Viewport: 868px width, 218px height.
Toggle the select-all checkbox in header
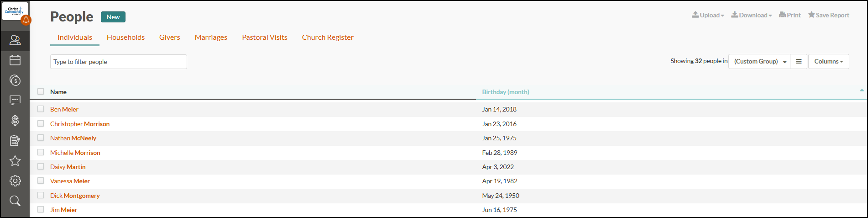click(x=41, y=91)
